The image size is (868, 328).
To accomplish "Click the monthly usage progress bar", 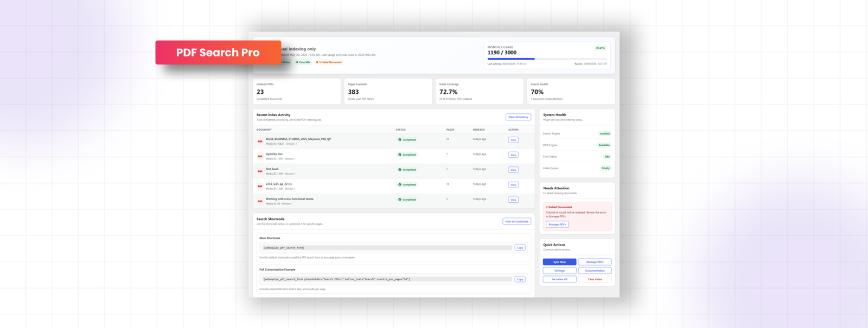I will [547, 59].
